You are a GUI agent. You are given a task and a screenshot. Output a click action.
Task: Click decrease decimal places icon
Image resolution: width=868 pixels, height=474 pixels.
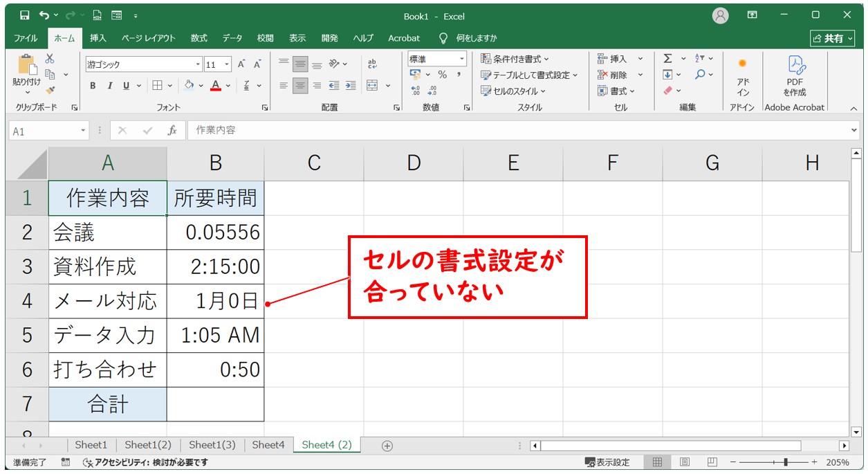coord(432,91)
